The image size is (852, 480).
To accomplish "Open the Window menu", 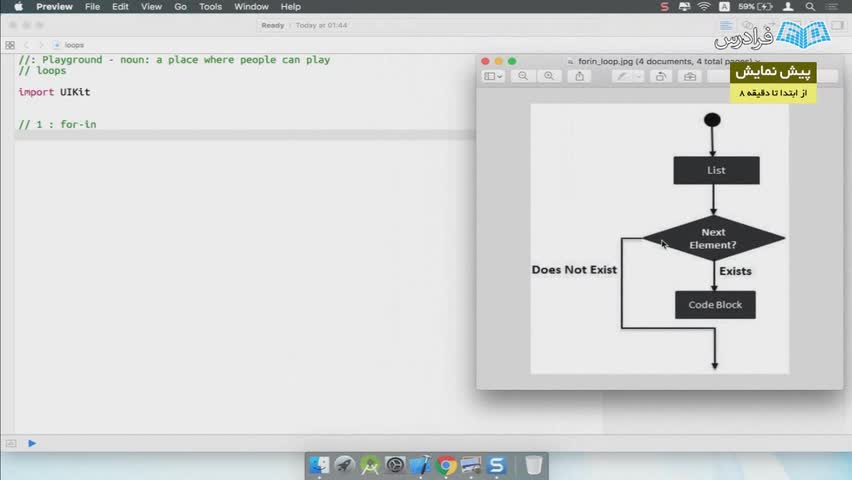I will coord(251,7).
